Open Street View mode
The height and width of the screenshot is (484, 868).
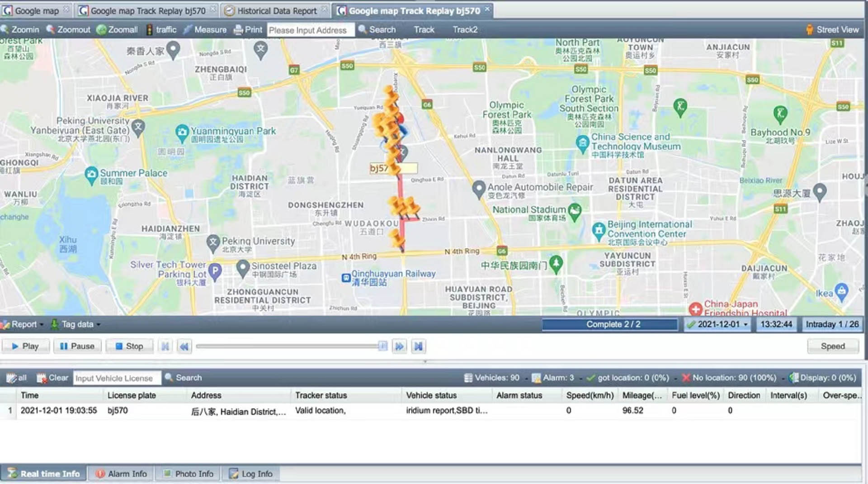(x=832, y=30)
